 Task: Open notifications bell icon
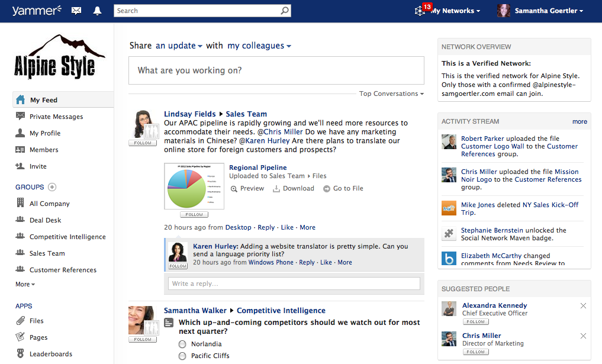[98, 11]
